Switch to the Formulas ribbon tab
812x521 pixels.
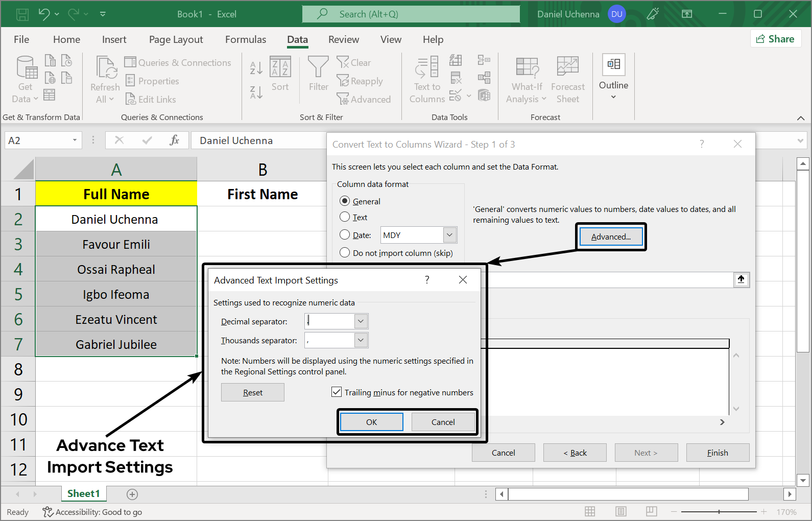click(246, 39)
